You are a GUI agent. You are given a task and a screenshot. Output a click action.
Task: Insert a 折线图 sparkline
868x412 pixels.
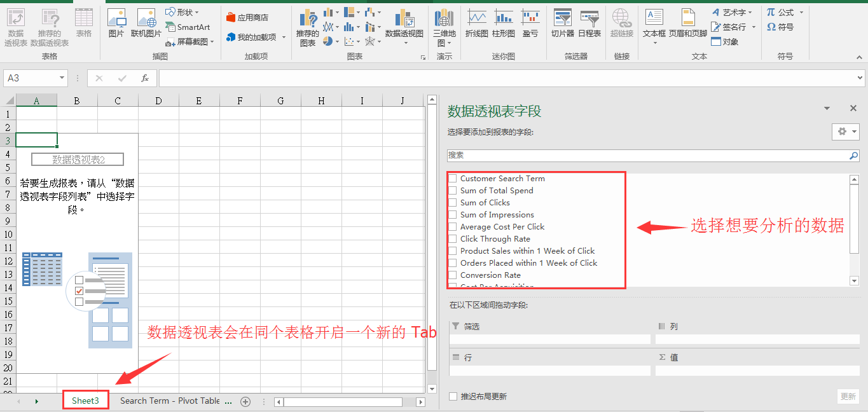pos(476,23)
